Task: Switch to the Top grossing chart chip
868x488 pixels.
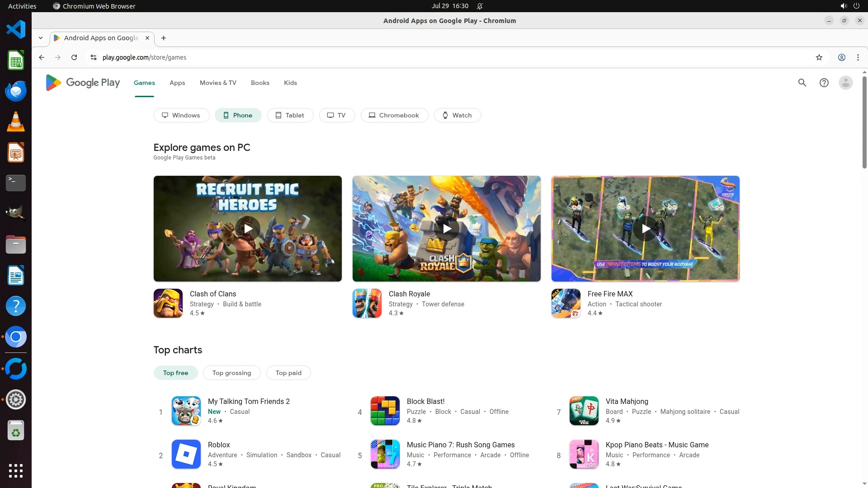Action: click(231, 373)
